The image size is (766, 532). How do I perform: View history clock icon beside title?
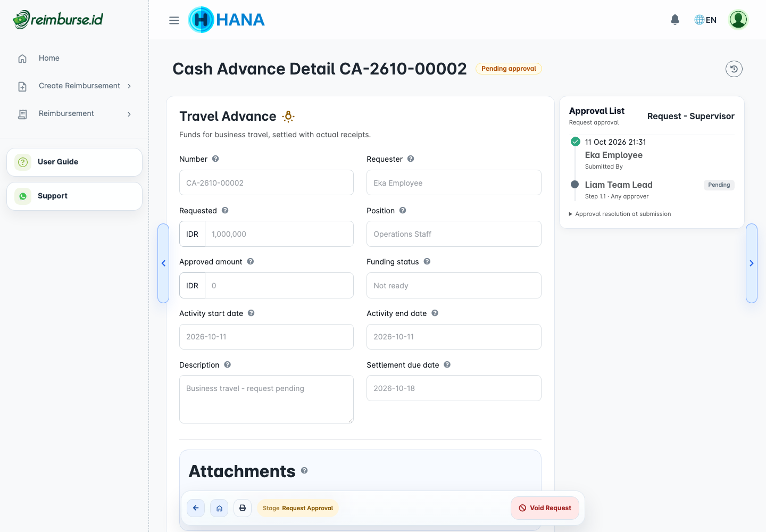(734, 69)
